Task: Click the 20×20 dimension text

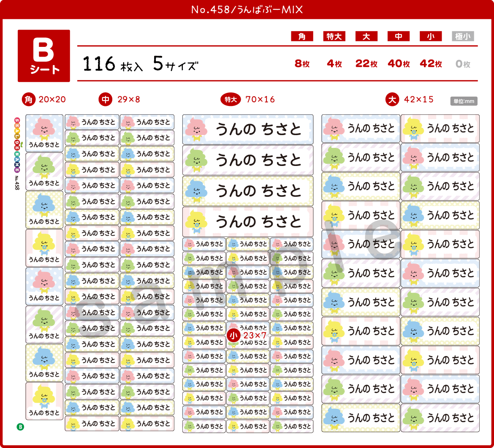Action: tap(52, 100)
